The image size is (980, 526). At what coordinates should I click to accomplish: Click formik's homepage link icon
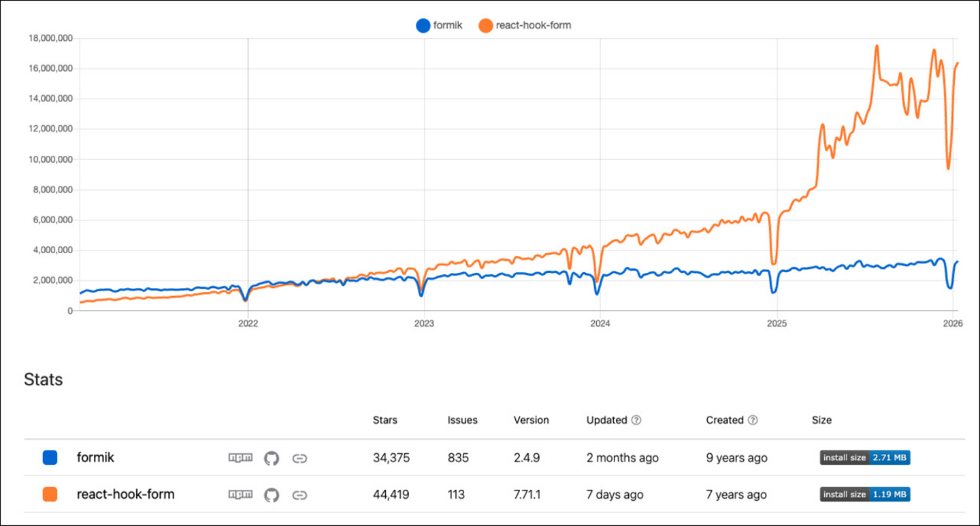(299, 458)
